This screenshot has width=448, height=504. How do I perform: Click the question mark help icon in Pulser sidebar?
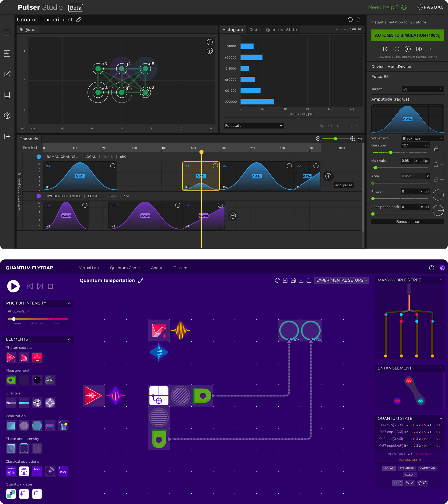(7, 115)
